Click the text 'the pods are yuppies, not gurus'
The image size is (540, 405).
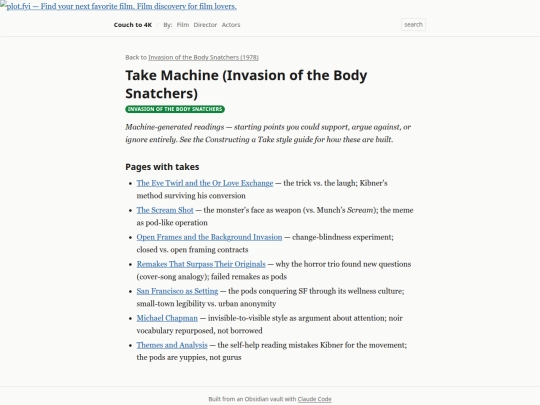pos(189,357)
